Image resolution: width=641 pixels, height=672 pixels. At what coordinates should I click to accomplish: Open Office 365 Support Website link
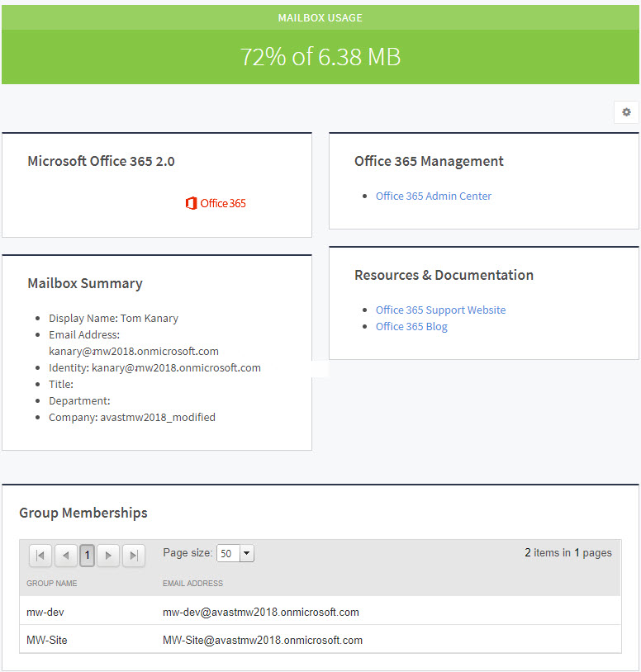tap(440, 310)
